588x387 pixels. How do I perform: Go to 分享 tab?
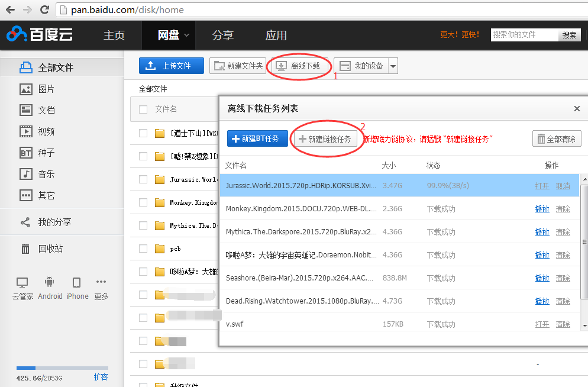tap(223, 36)
